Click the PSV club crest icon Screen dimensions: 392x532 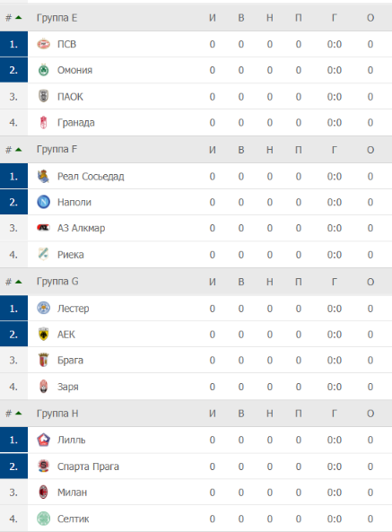click(x=43, y=44)
